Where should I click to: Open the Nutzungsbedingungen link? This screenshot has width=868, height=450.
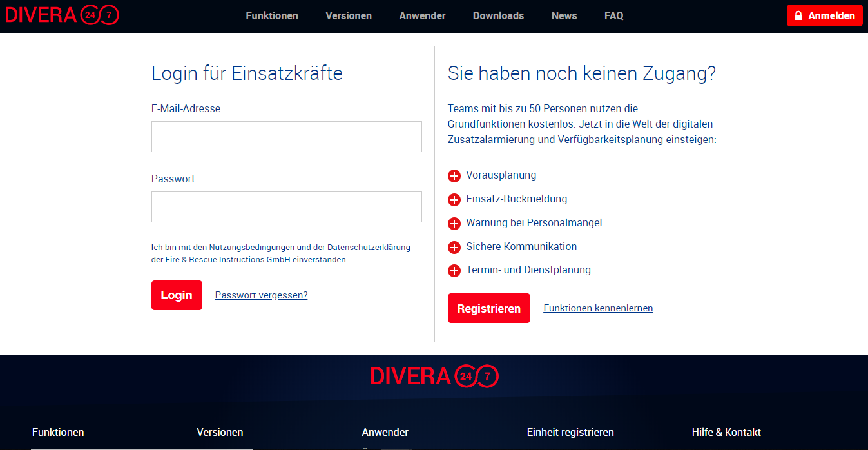(252, 247)
